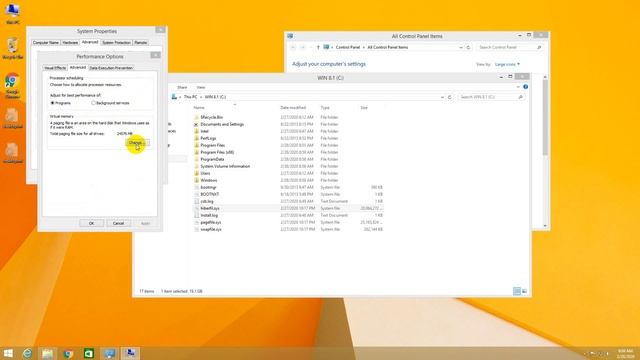
Task: Click Search Control Panel field
Action: point(509,47)
